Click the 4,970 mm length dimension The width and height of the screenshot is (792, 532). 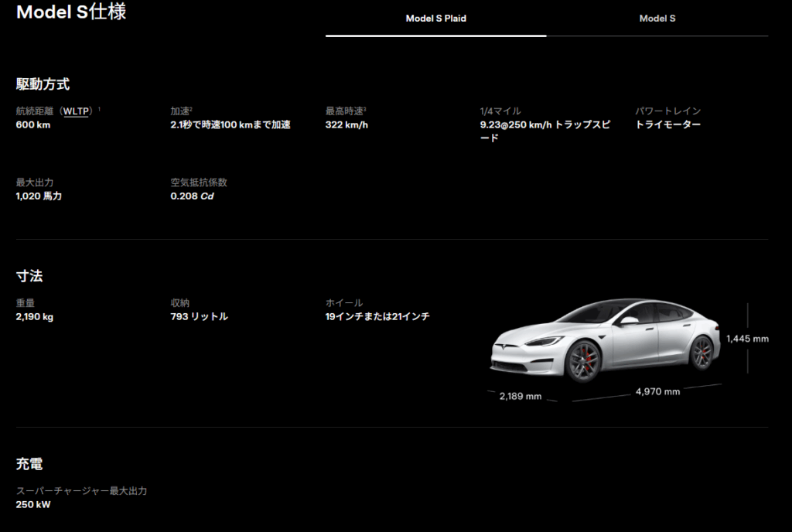coord(657,392)
